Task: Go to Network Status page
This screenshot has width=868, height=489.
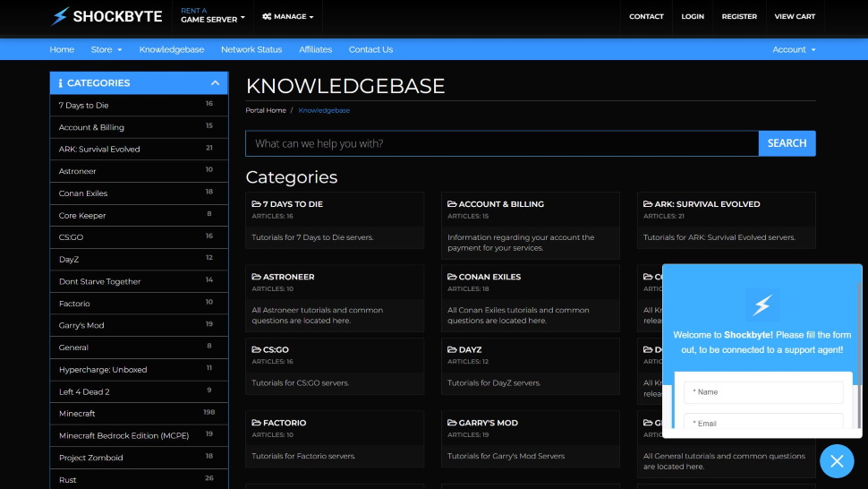Action: pos(251,49)
